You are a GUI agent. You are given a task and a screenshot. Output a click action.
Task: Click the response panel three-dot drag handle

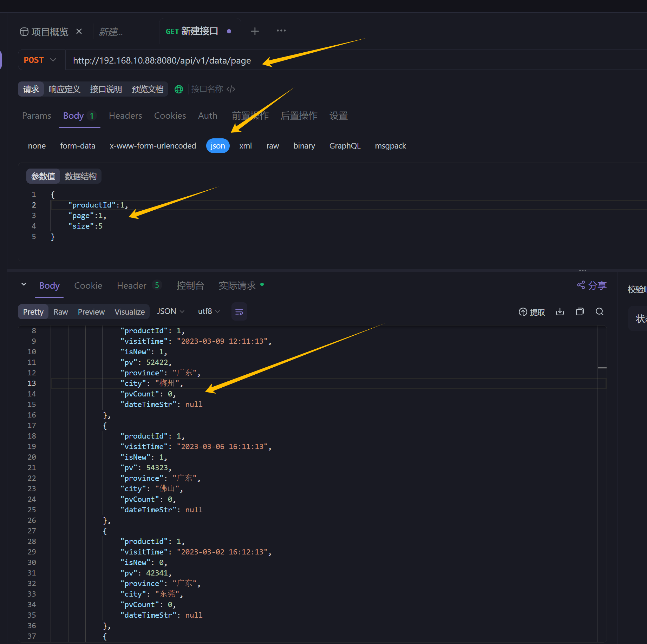pos(583,270)
